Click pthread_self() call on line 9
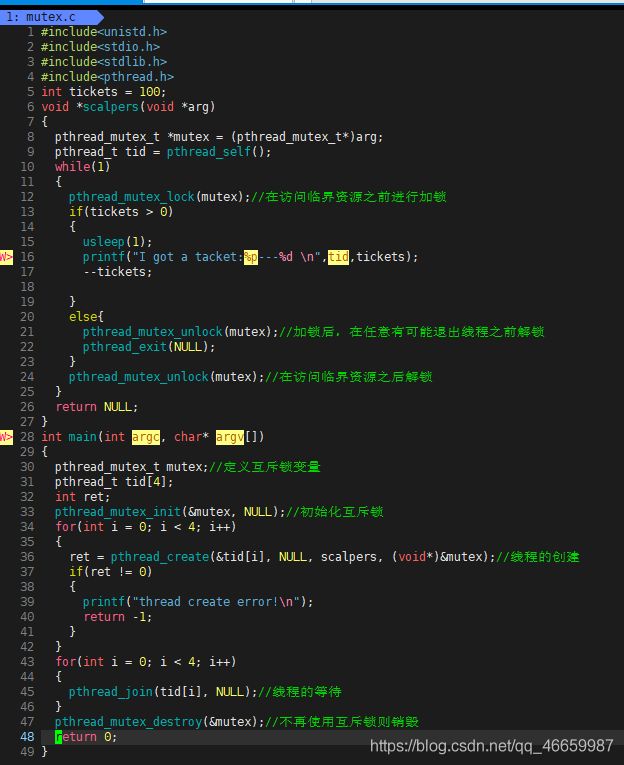The image size is (624, 765). click(x=219, y=152)
